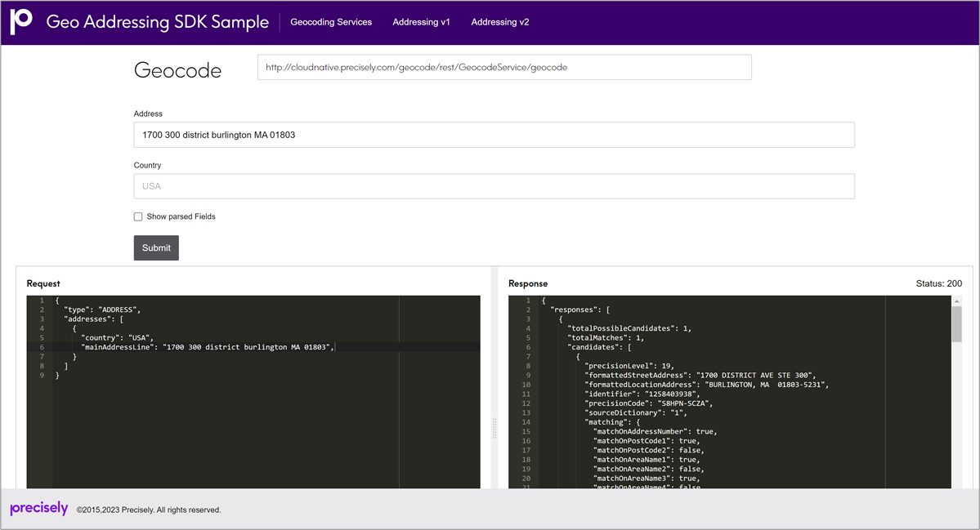The width and height of the screenshot is (980, 530).
Task: Click the Submit button
Action: coord(156,247)
